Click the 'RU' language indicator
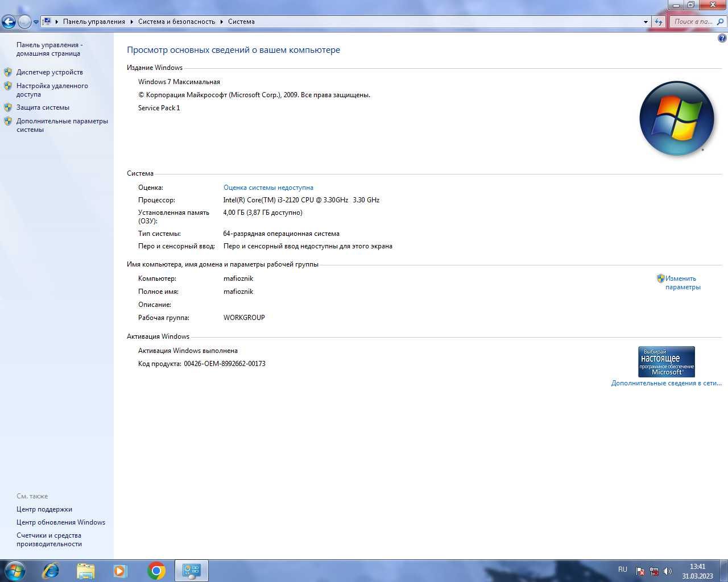Image resolution: width=728 pixels, height=582 pixels. click(623, 569)
